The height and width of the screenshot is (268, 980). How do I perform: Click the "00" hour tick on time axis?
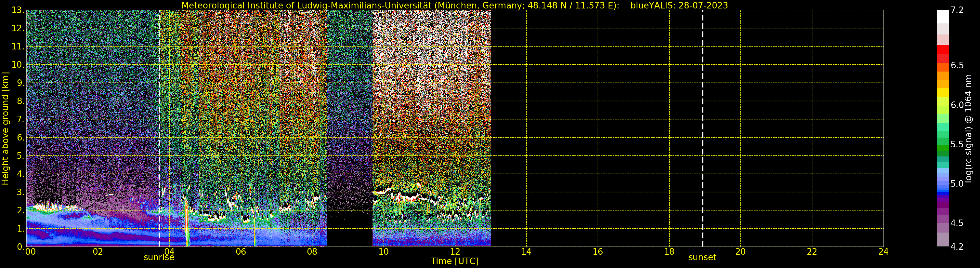click(31, 252)
